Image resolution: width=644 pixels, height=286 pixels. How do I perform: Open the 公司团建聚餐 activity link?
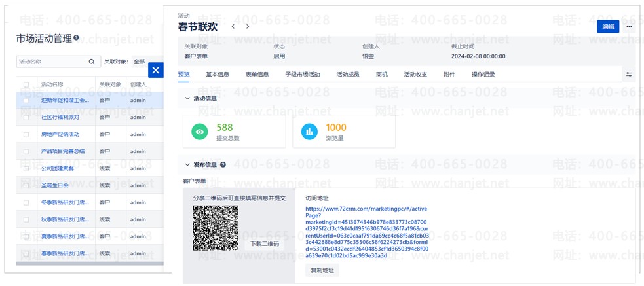58,168
